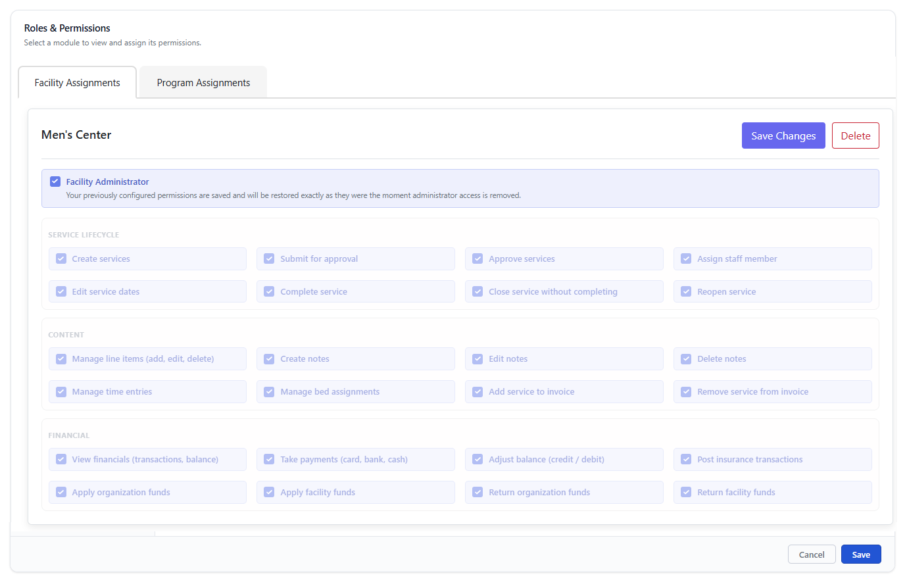Toggle the Delete notes checkbox
This screenshot has height=588, width=907.
pyautogui.click(x=686, y=358)
